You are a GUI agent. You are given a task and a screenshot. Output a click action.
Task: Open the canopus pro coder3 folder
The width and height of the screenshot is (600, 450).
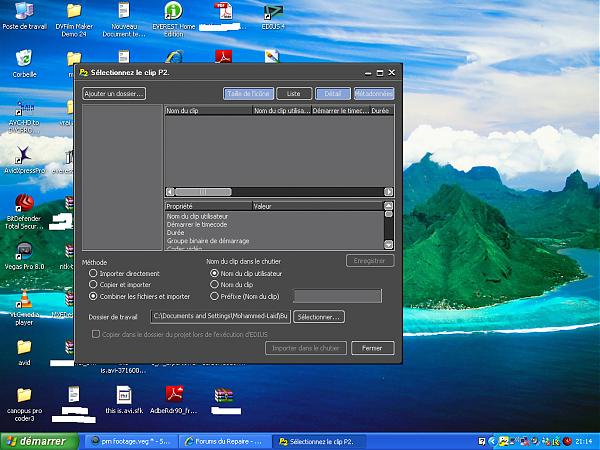coord(24,405)
